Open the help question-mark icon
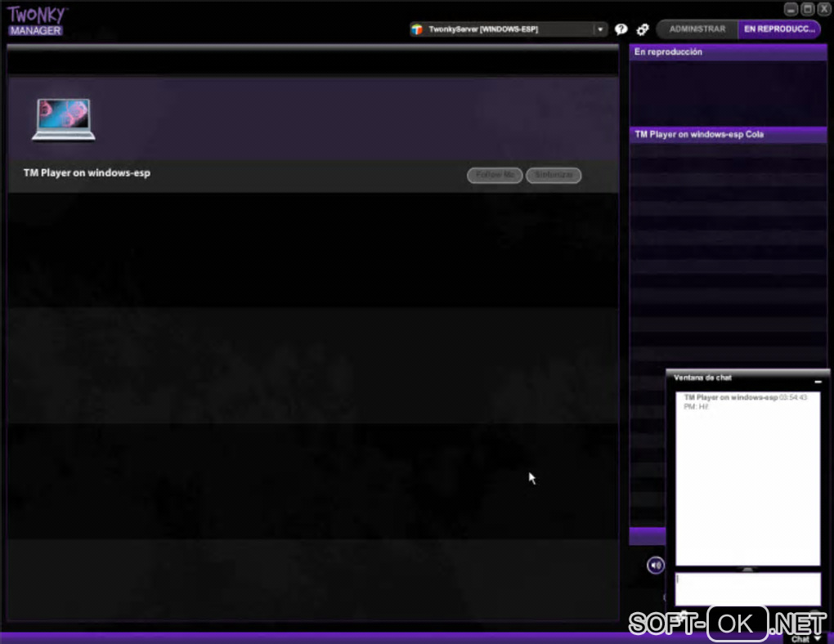The width and height of the screenshot is (834, 644). click(x=621, y=29)
